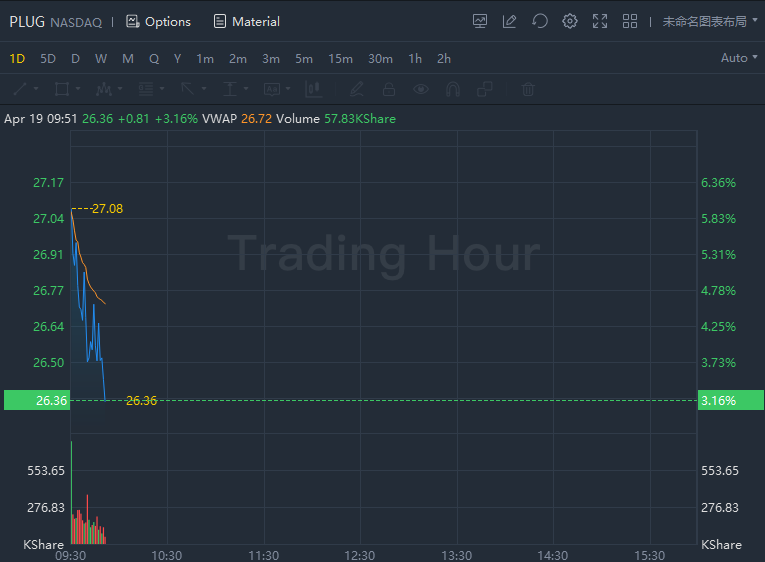
Task: Click the refresh chart icon
Action: (540, 21)
